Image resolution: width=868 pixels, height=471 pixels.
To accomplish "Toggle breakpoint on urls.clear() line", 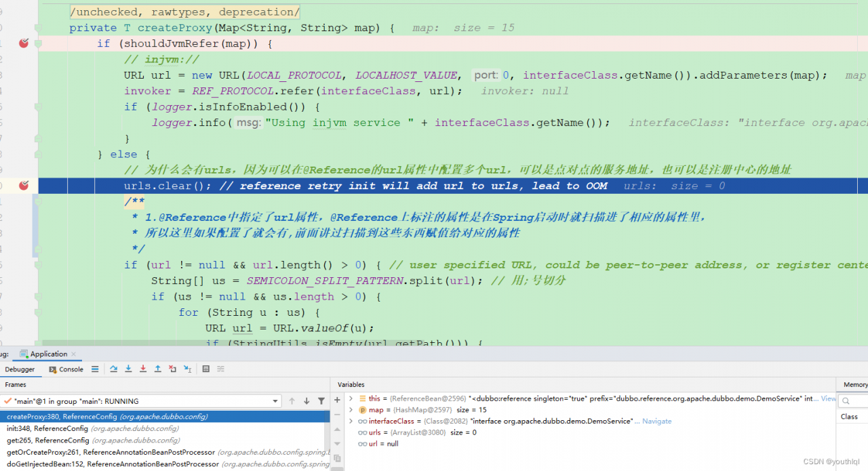I will (x=24, y=186).
